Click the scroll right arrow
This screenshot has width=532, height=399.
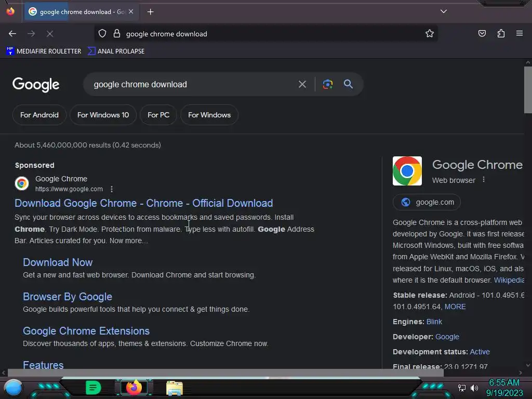(x=521, y=373)
